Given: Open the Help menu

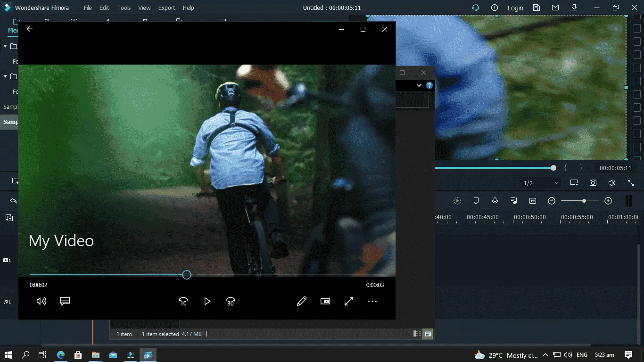Looking at the screenshot, I should tap(188, 8).
